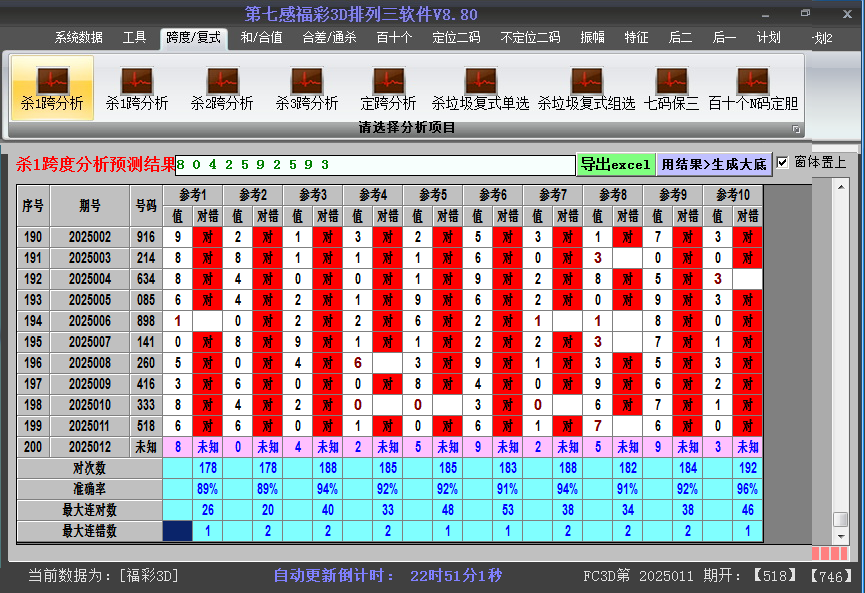Select the highlighted 杀1跨分析 icon
This screenshot has height=593, width=865.
click(x=52, y=88)
